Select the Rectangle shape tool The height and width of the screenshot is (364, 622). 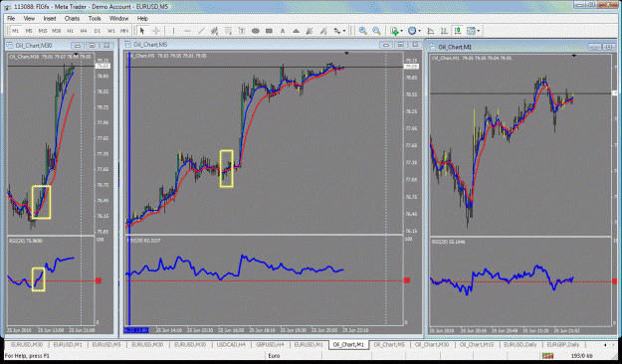click(x=269, y=31)
